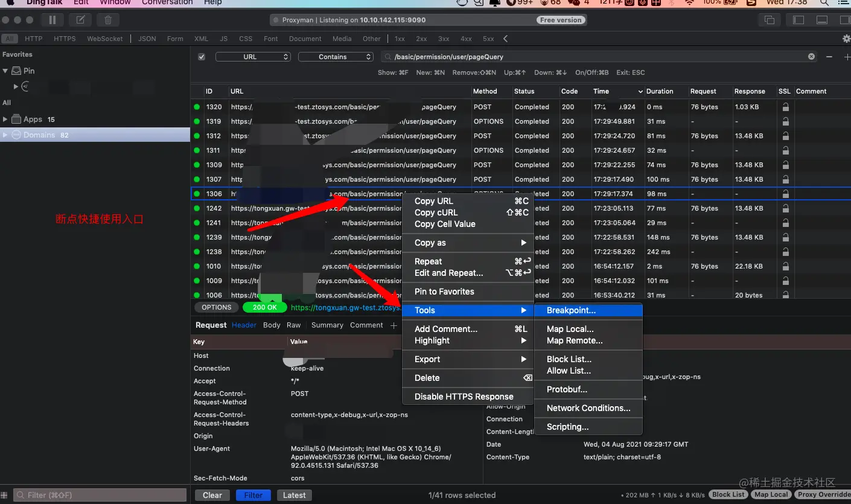Image resolution: width=851 pixels, height=504 pixels.
Task: Click the Pin folder tray icon
Action: tap(16, 71)
